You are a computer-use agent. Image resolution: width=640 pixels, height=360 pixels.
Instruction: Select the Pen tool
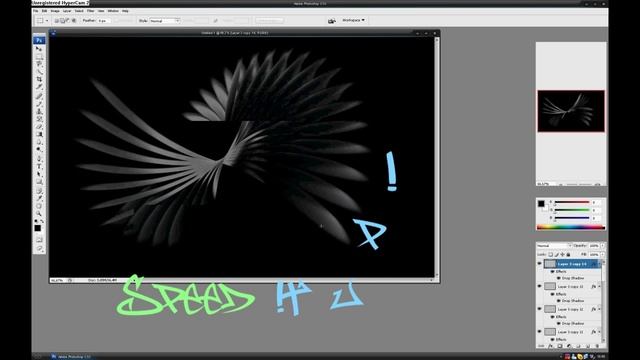[39, 159]
